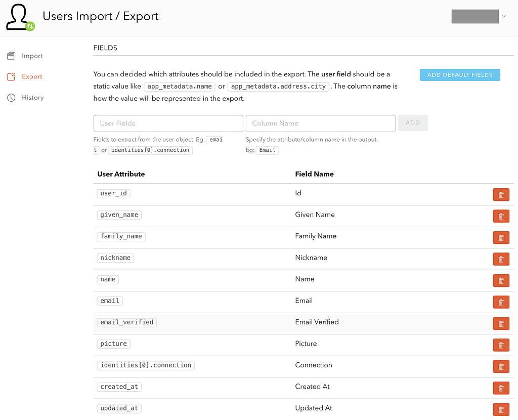Focus the User Fields input box
Viewport: 518px width, 420px height.
tap(168, 123)
